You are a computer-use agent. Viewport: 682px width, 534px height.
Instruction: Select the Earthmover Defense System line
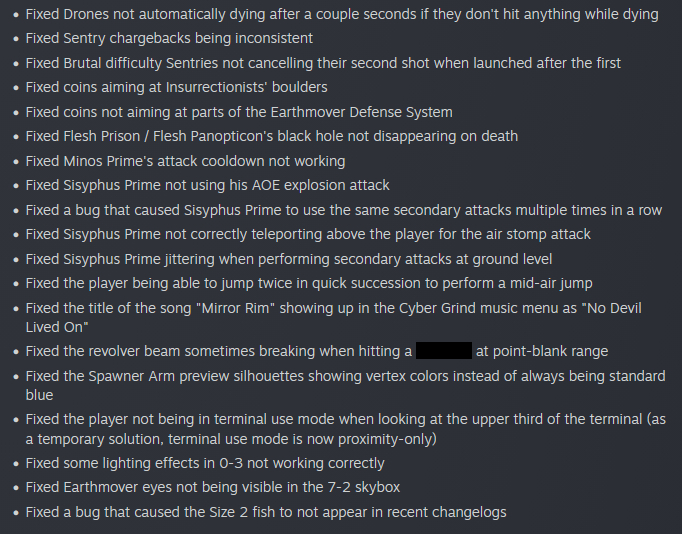[239, 112]
